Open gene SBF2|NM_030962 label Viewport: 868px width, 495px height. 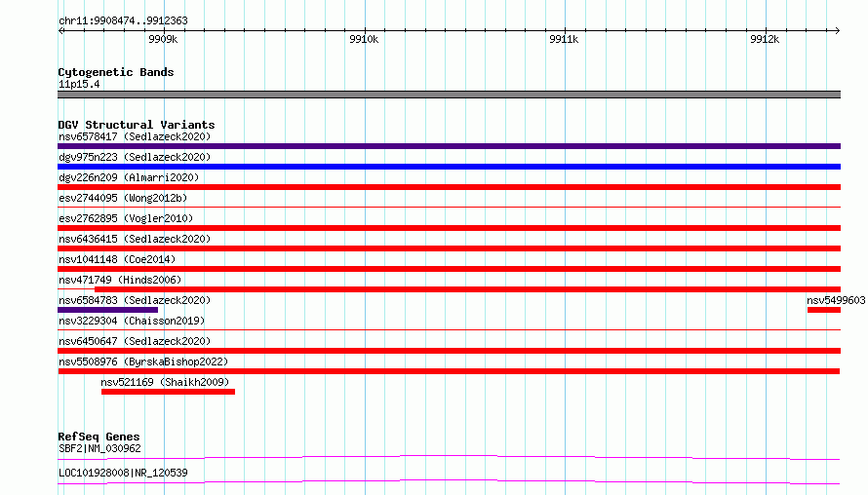click(x=99, y=448)
